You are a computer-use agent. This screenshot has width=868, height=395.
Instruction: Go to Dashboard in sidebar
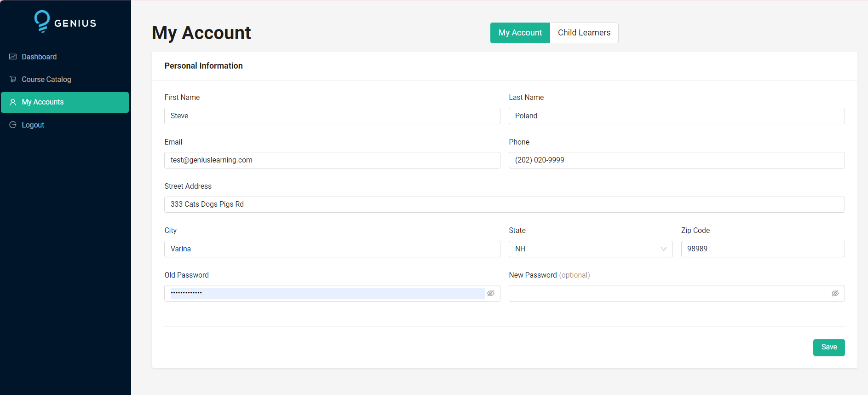coord(39,57)
